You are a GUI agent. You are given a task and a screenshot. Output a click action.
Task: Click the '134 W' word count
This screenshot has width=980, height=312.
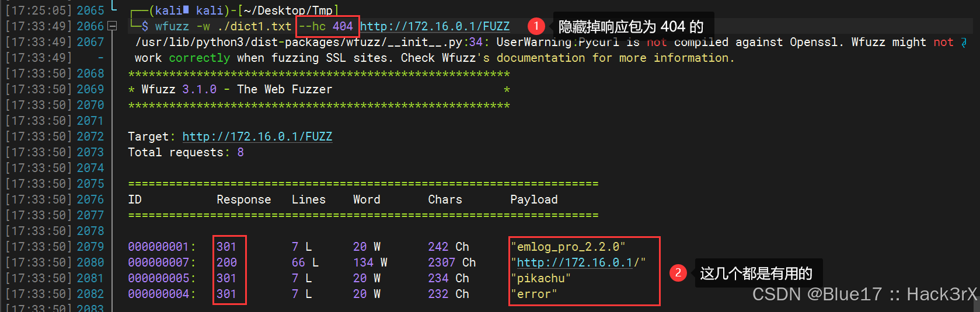(x=370, y=262)
